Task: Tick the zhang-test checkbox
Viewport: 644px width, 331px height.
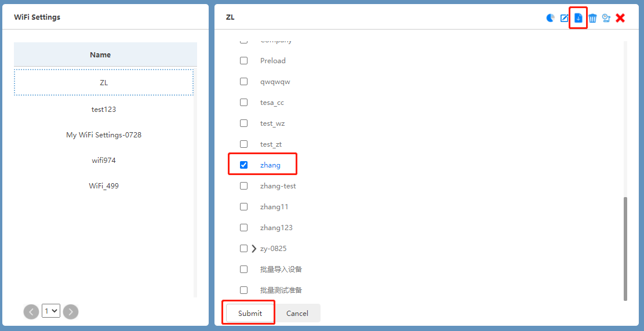Action: 244,186
